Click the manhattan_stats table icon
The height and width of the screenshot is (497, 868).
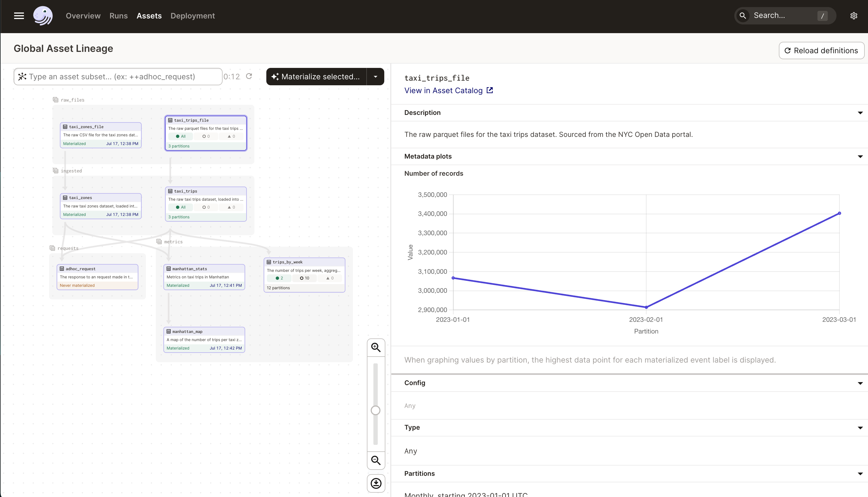[168, 269]
